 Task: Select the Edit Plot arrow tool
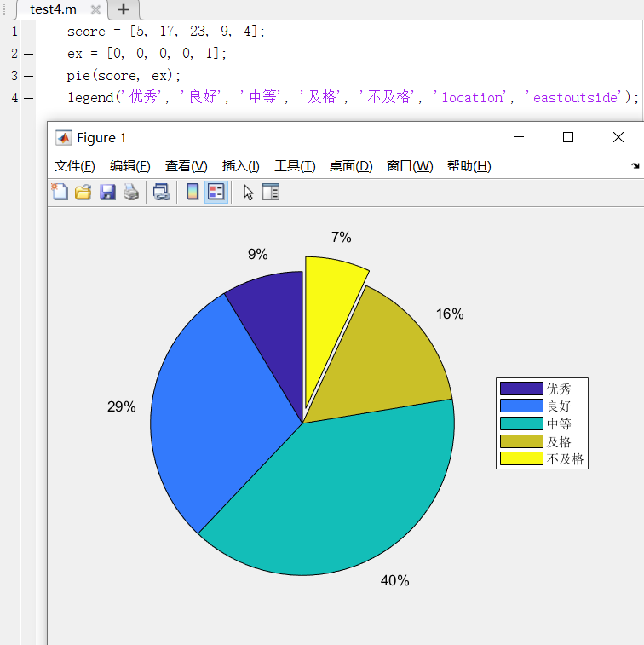pyautogui.click(x=248, y=192)
